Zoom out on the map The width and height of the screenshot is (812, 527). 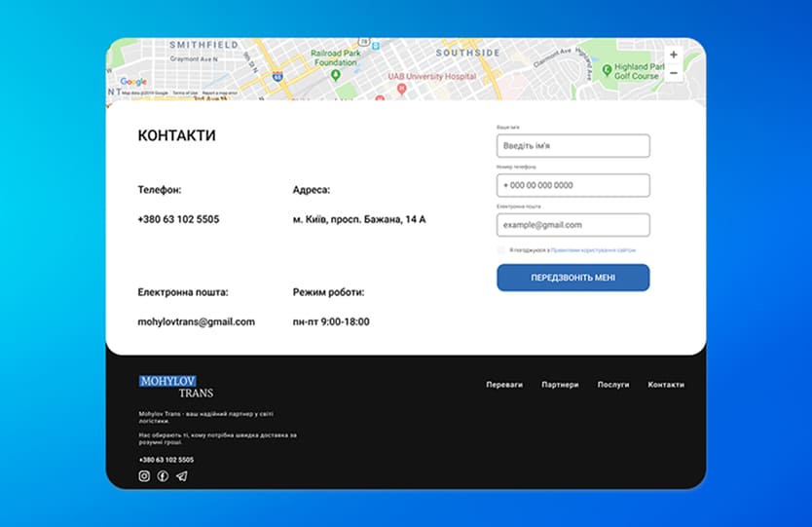coord(674,73)
